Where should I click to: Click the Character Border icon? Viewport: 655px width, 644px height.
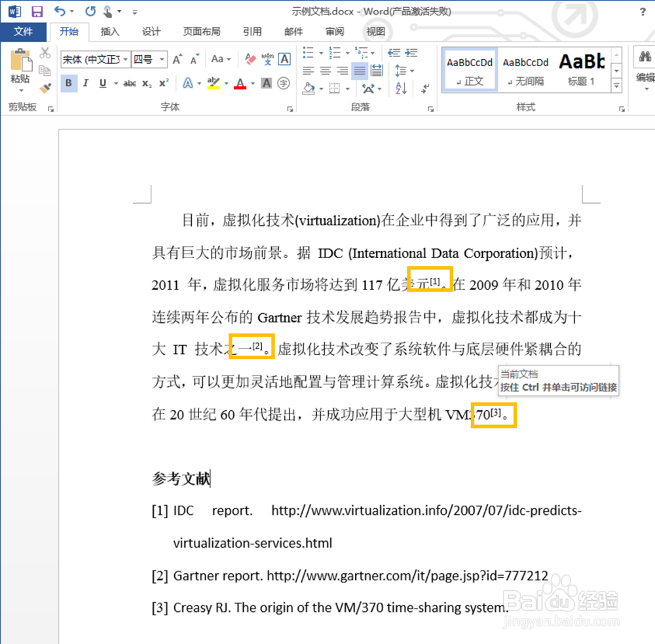(x=284, y=60)
